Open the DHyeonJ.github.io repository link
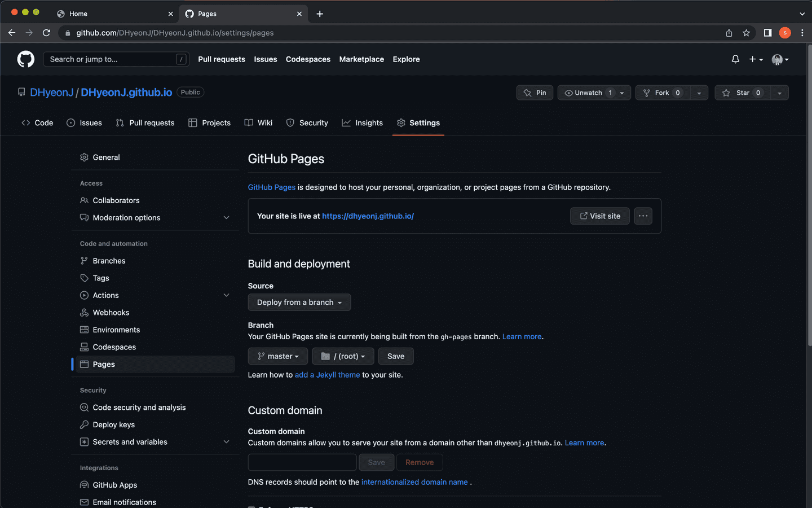Image resolution: width=812 pixels, height=508 pixels. tap(126, 92)
